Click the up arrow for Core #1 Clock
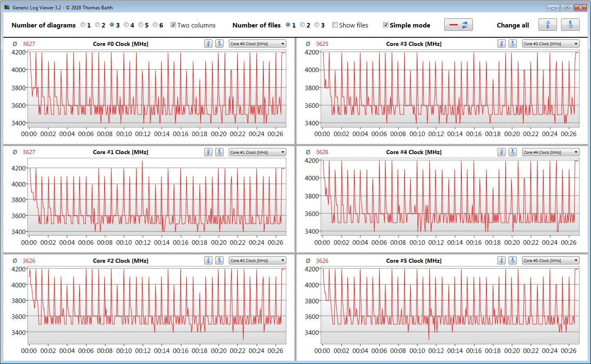The height and width of the screenshot is (364, 591). (208, 152)
